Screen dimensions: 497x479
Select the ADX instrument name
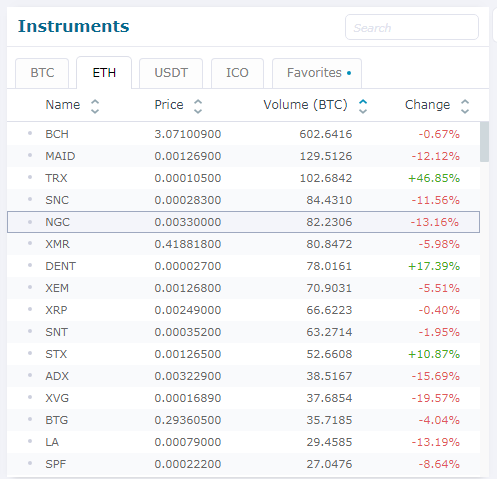coord(57,376)
